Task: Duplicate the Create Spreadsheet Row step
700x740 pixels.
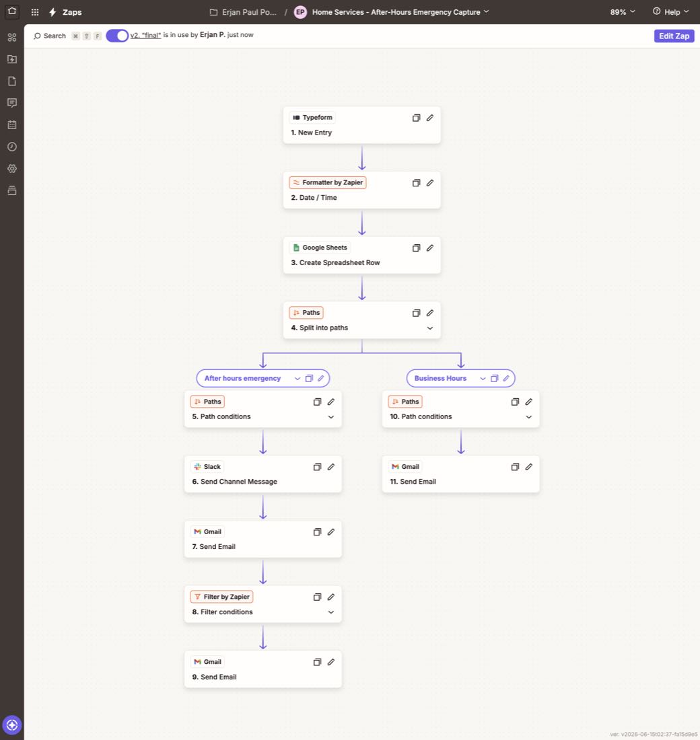Action: coord(416,248)
